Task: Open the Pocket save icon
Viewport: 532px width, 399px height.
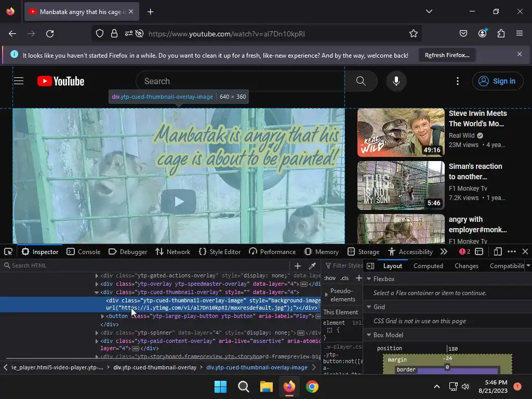Action: point(463,33)
